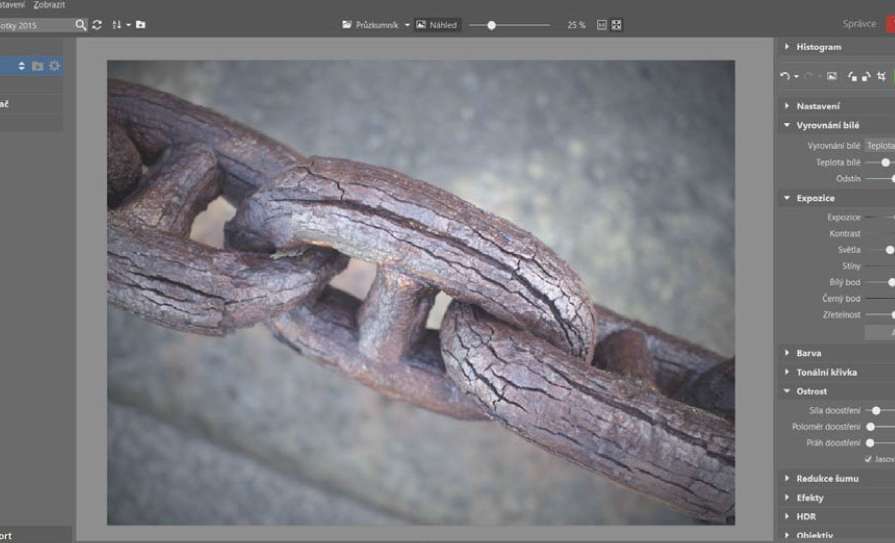Click the zoom level slider handle
This screenshot has height=543, width=895.
tap(491, 25)
